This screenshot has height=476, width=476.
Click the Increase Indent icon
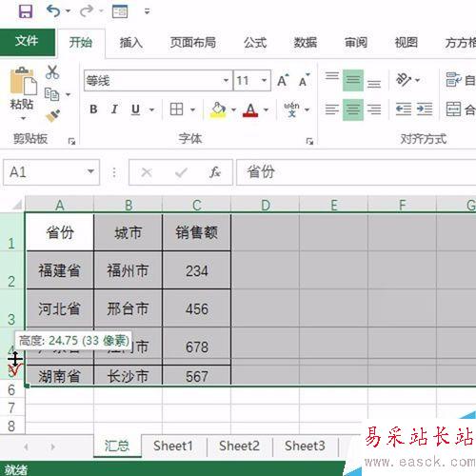(x=425, y=109)
